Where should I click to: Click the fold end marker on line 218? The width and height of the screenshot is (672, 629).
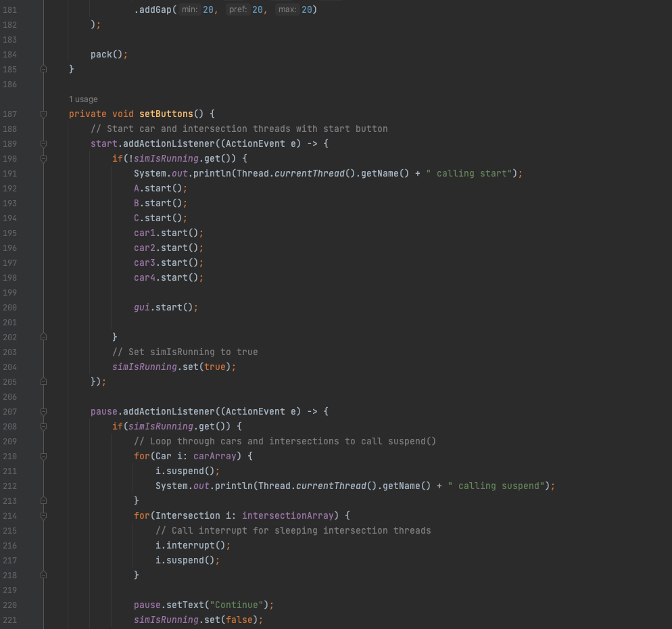tap(43, 575)
